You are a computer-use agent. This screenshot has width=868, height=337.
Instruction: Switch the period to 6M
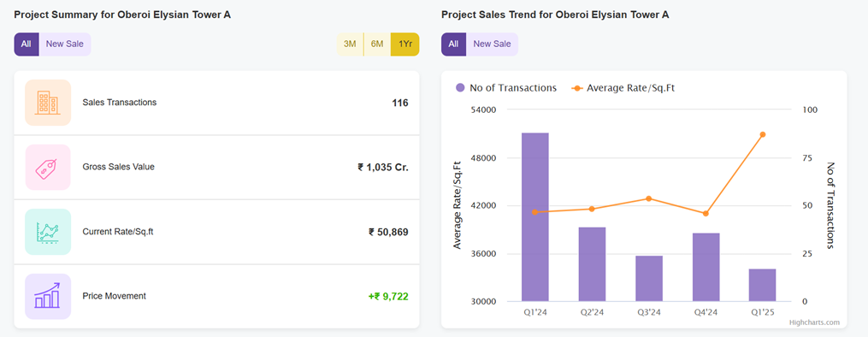pos(377,44)
